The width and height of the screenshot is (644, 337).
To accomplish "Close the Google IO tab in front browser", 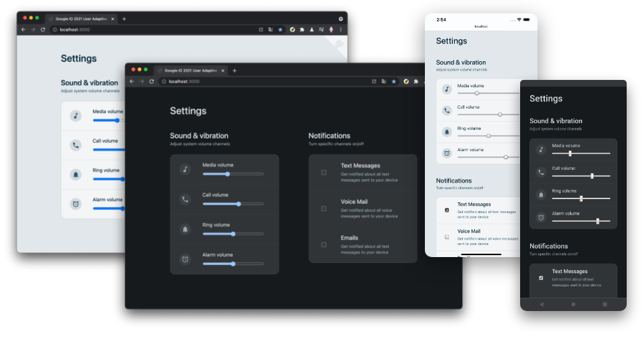I will 223,71.
